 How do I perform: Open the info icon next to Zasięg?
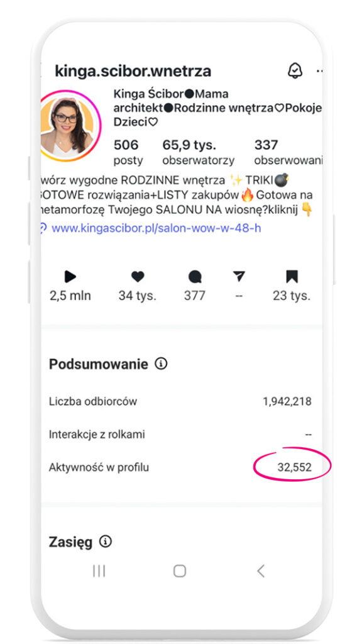pyautogui.click(x=106, y=541)
